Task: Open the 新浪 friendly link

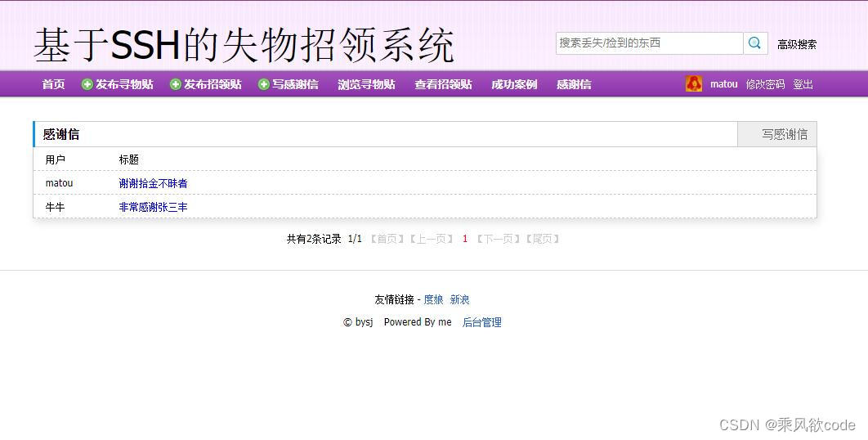Action: pyautogui.click(x=459, y=300)
